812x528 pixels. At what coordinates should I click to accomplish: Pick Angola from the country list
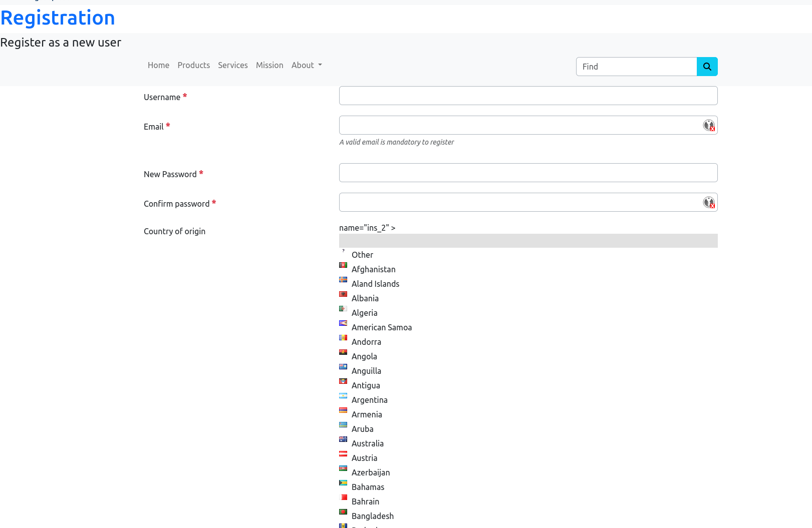364,356
